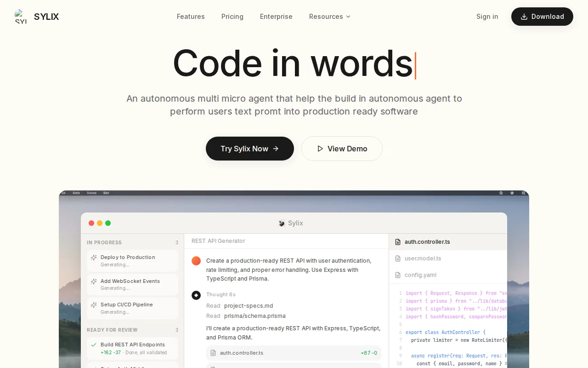Click red close dot of Sylix window
The width and height of the screenshot is (588, 368).
(91, 223)
